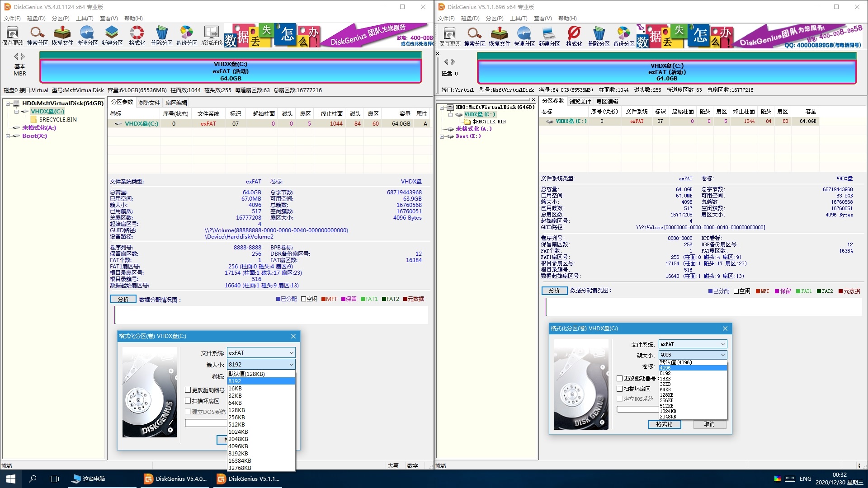
Task: Select 32768KB cluster size in left dropdown list
Action: [261, 468]
